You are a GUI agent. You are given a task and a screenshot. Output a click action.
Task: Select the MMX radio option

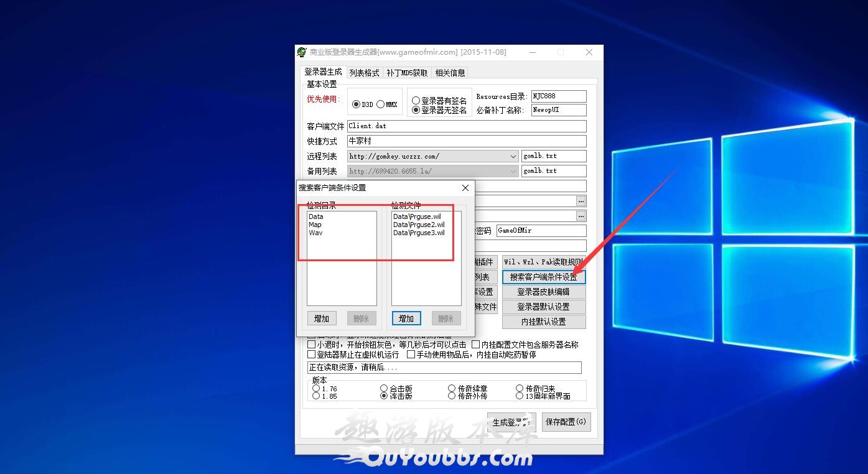click(x=380, y=105)
